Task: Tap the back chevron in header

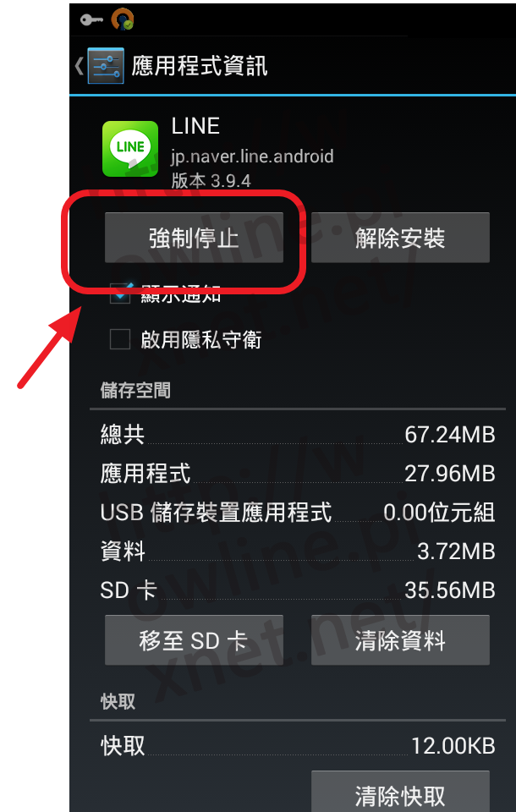Action: click(x=79, y=66)
